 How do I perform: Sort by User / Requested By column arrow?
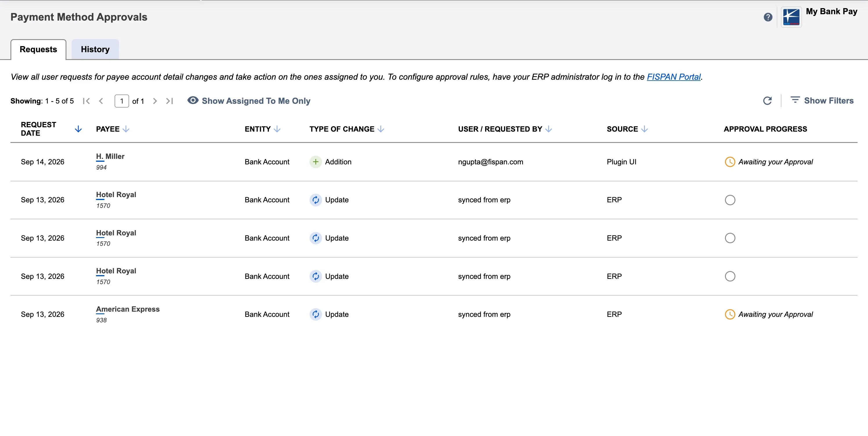[549, 129]
